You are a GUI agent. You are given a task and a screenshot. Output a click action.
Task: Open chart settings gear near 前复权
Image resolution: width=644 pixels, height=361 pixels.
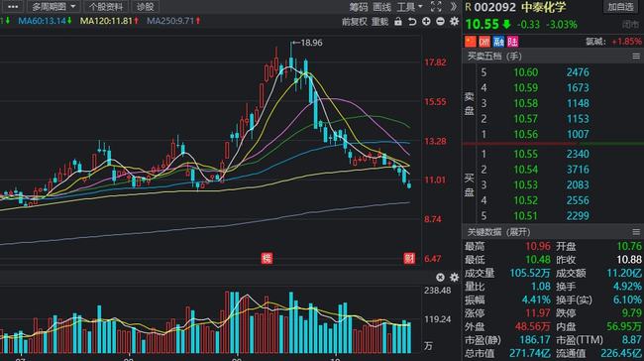(x=454, y=22)
